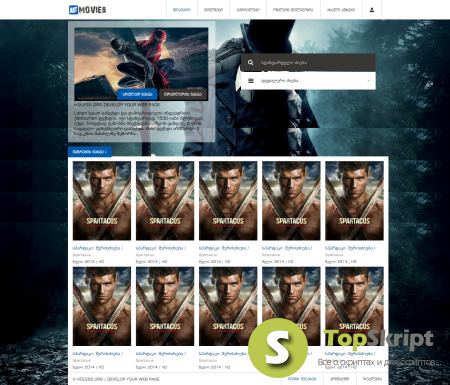This screenshot has width=450, height=385.
Task: Select the blue tab above the movie grid
Action: pyautogui.click(x=90, y=152)
